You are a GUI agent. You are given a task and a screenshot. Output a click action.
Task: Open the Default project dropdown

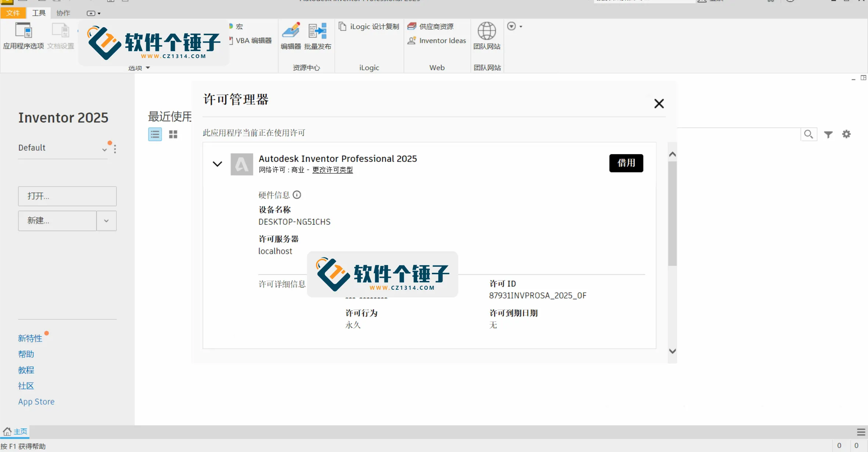click(104, 149)
